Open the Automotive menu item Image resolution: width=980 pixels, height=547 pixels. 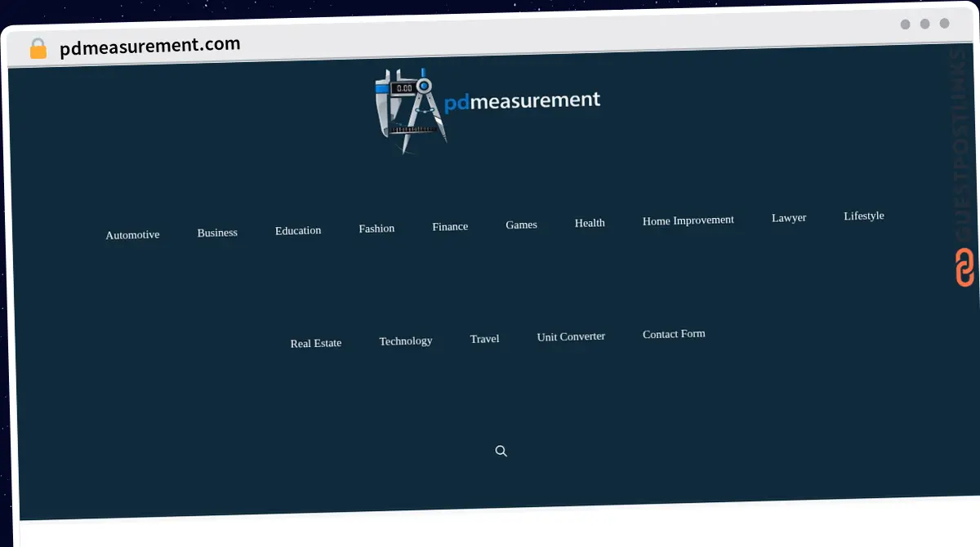132,235
